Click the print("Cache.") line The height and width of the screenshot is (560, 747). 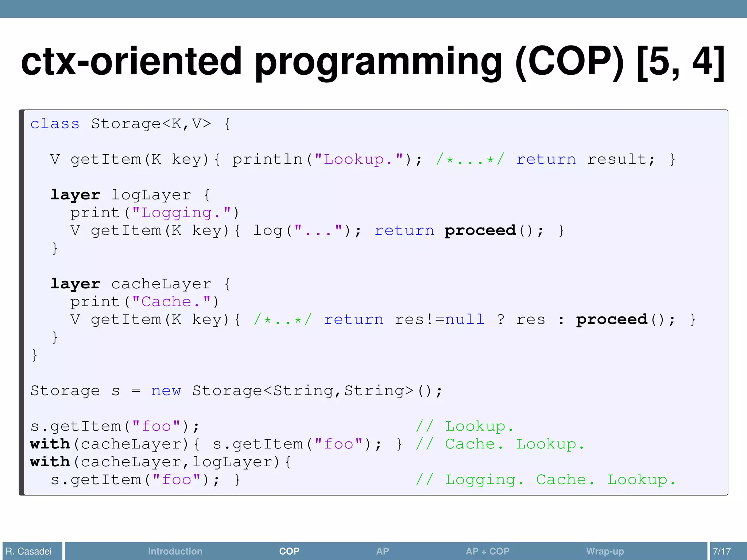pyautogui.click(x=144, y=302)
